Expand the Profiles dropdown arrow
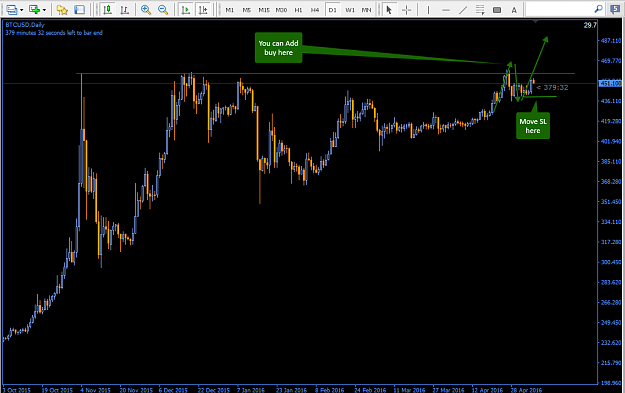Screen dimensions: 625x393 click(x=22, y=10)
